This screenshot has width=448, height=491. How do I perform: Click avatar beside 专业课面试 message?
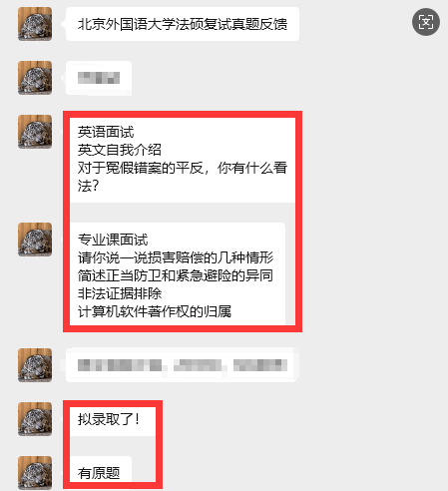pos(35,240)
